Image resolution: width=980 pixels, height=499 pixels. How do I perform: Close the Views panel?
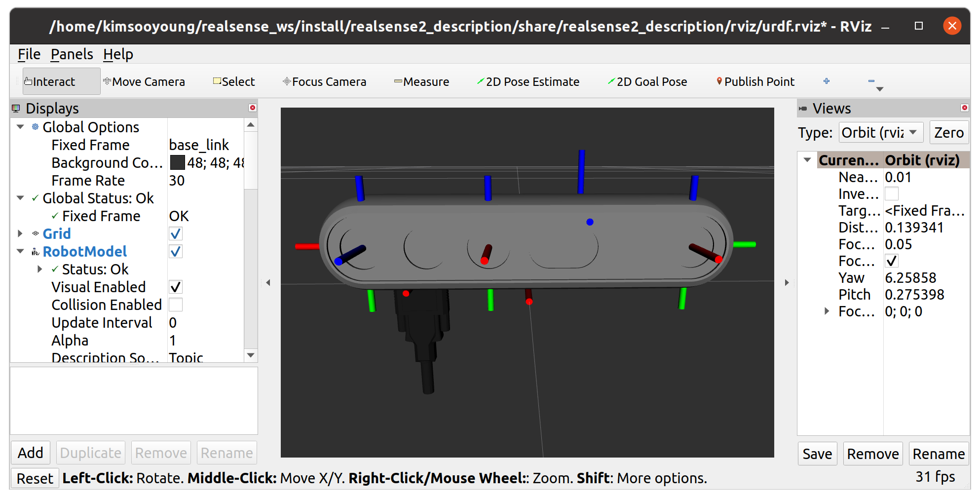click(x=964, y=108)
